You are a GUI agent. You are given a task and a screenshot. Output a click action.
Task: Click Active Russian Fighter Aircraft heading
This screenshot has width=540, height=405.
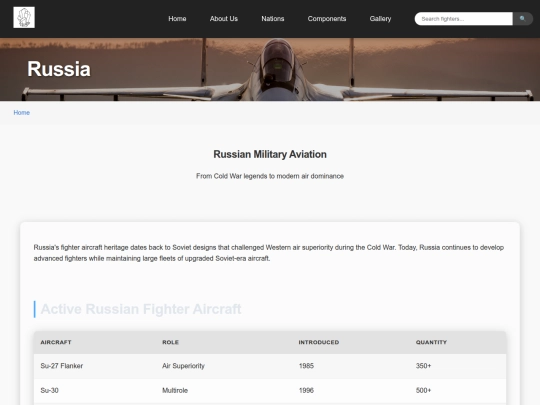click(x=141, y=309)
